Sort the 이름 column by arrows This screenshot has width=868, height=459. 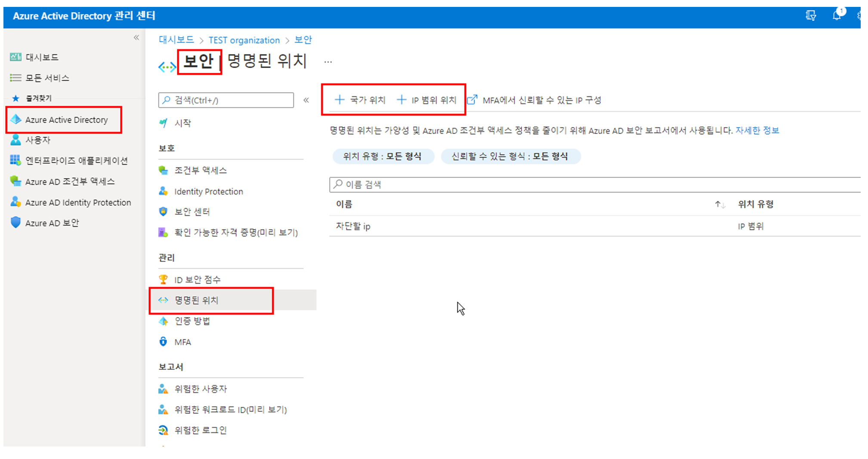coord(720,205)
